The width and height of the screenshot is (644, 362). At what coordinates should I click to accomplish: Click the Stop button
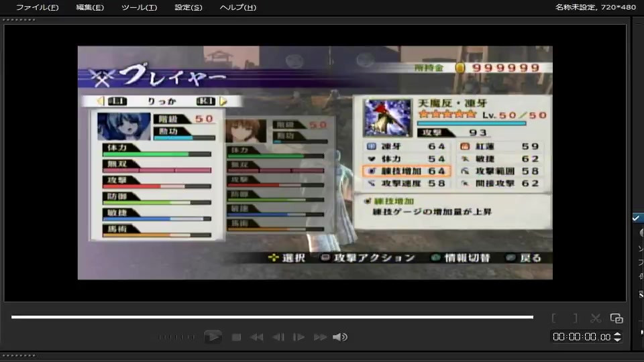click(x=236, y=337)
